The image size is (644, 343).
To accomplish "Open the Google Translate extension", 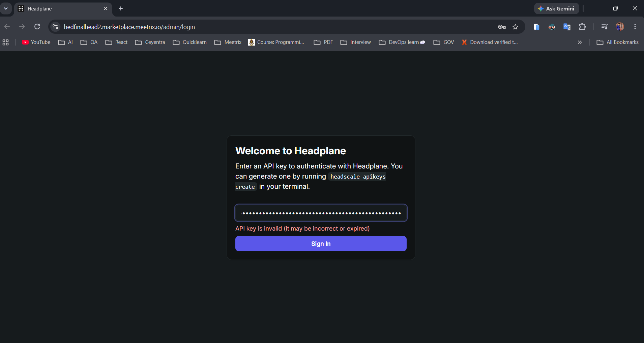I will coord(567,27).
